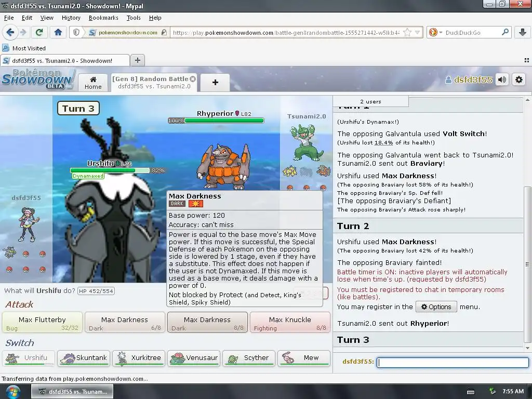
Task: Open the Edit menu
Action: (27, 18)
